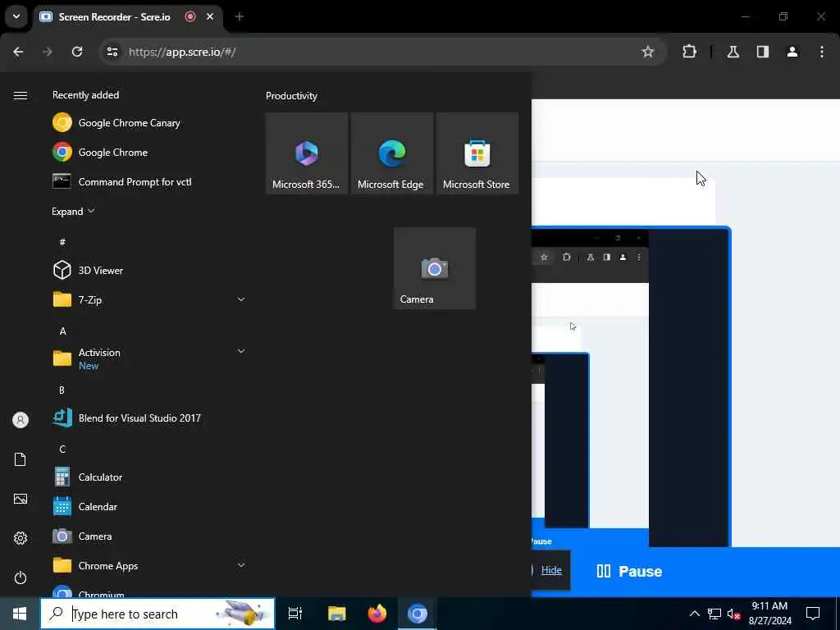This screenshot has width=840, height=630.
Task: Open File Explorer from taskbar
Action: pos(336,614)
